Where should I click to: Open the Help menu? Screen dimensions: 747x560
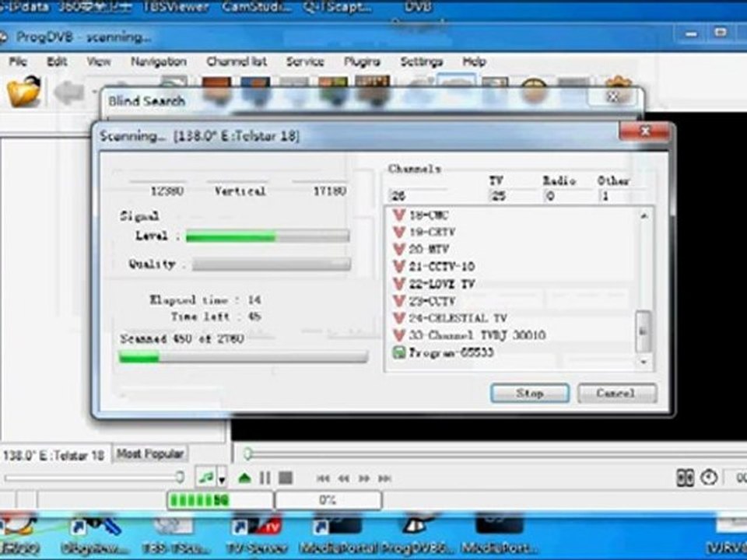(x=474, y=61)
